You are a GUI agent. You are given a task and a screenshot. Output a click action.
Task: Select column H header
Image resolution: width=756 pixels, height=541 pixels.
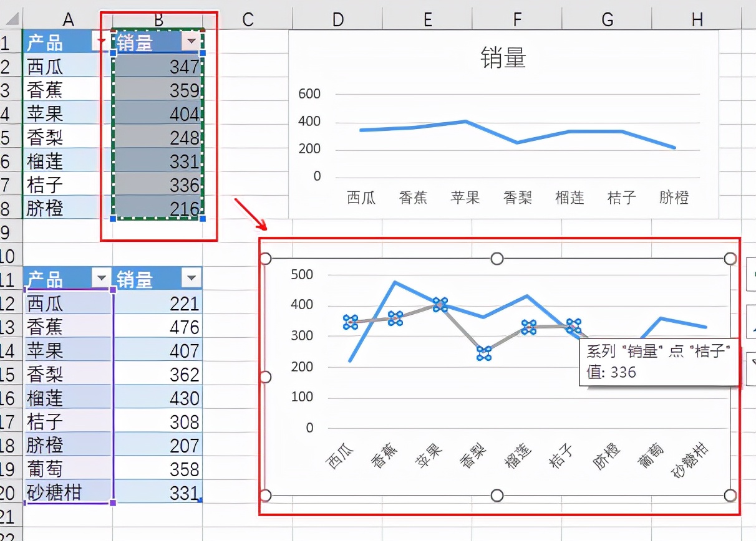[x=697, y=20]
